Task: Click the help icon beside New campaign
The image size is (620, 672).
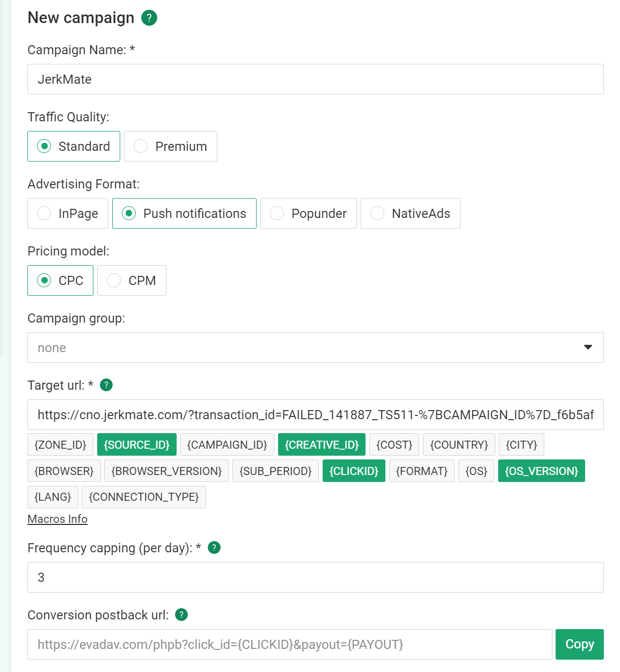Action: [149, 18]
